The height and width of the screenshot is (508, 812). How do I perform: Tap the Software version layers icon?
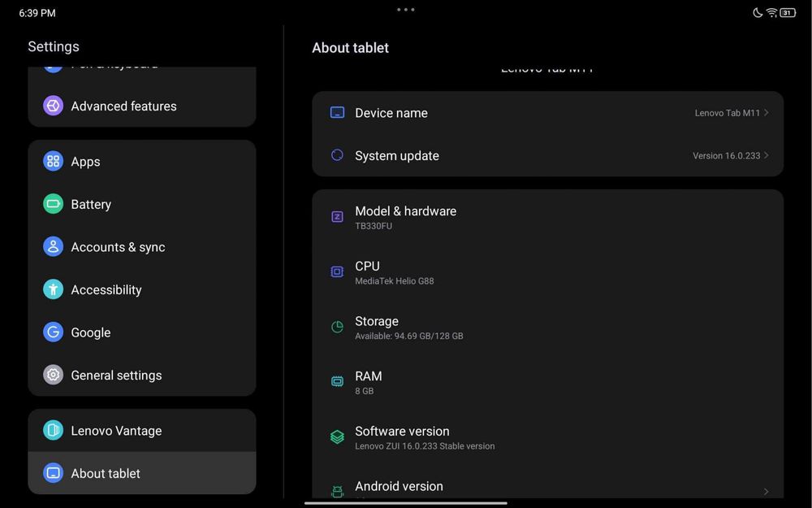click(337, 437)
